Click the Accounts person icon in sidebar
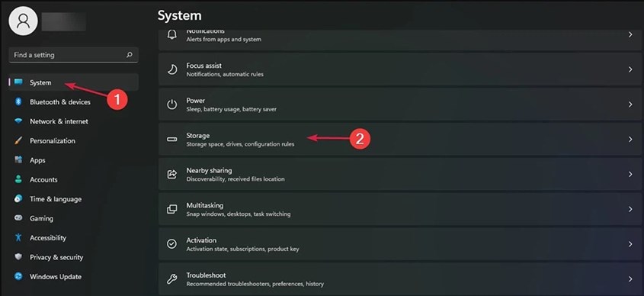Image resolution: width=644 pixels, height=296 pixels. pyautogui.click(x=18, y=179)
